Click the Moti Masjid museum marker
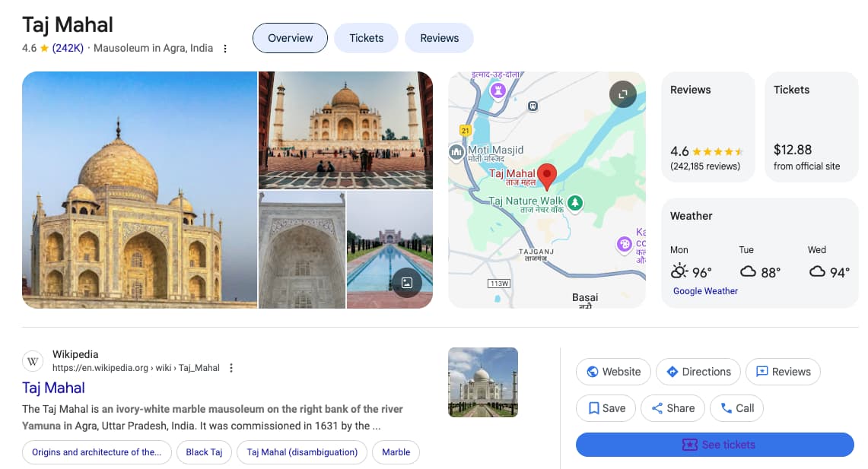The width and height of the screenshot is (868, 469). 456,151
